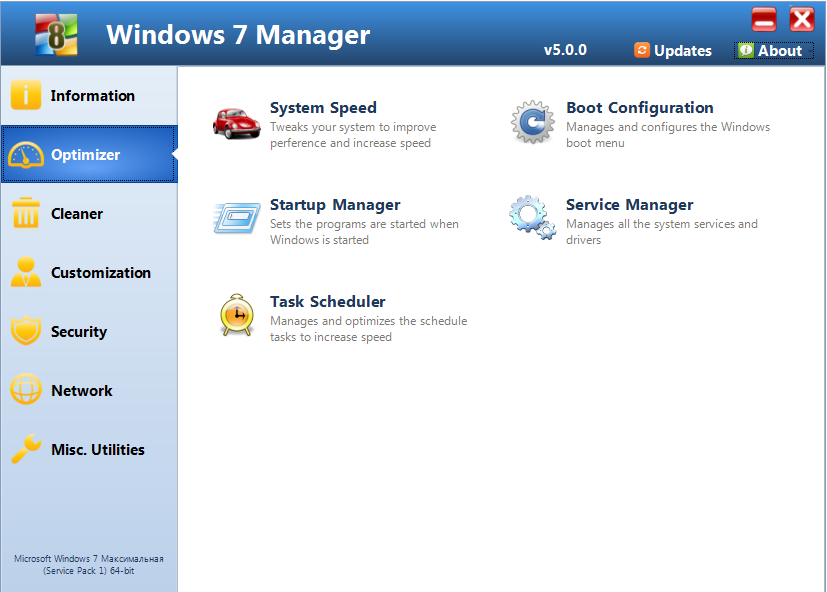Select the Security shield icon
This screenshot has height=592, width=827.
point(25,331)
